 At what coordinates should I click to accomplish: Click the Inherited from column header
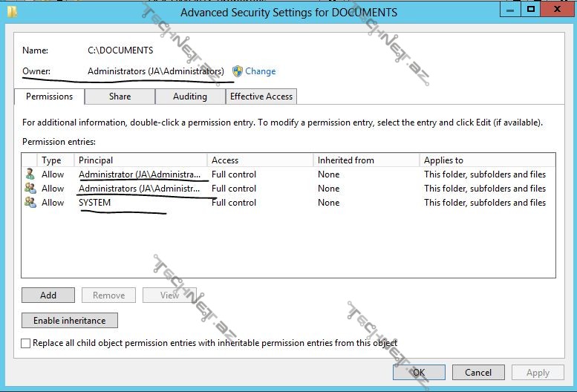(x=366, y=160)
